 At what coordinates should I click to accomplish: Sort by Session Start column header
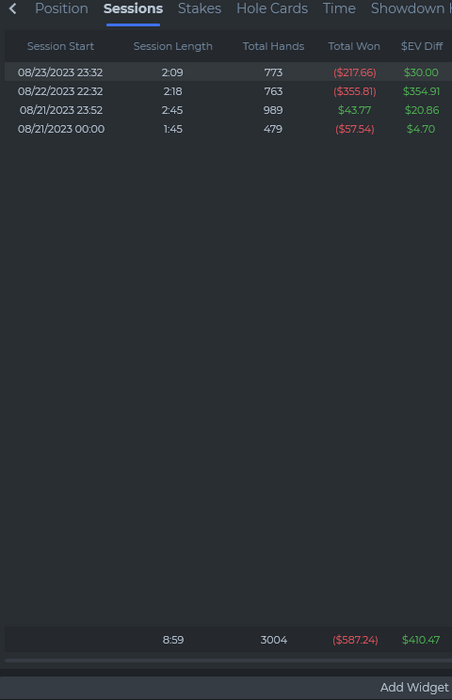(x=60, y=46)
